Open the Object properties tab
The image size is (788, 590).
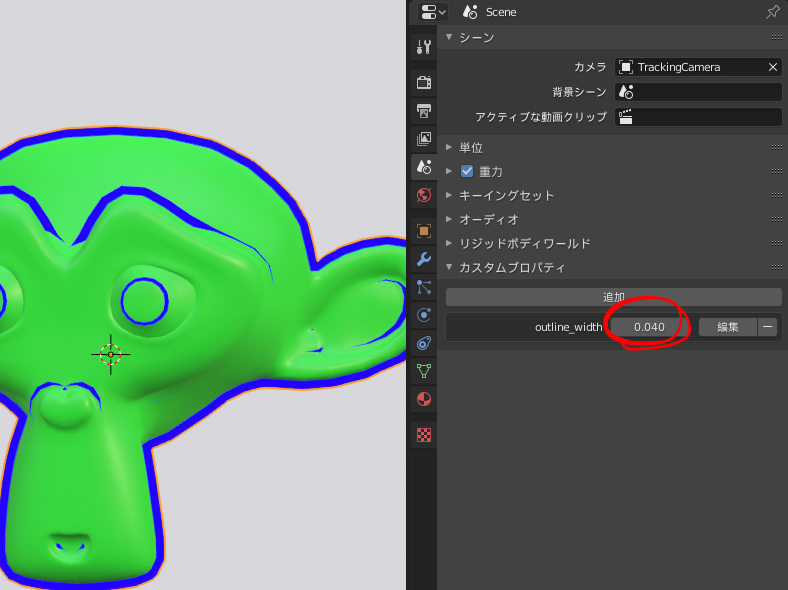(424, 231)
